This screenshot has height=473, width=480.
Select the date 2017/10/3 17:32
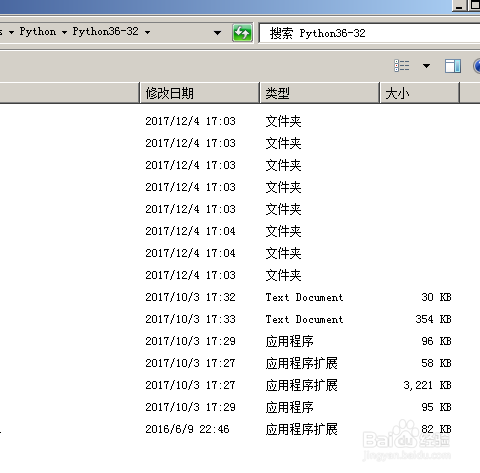190,297
